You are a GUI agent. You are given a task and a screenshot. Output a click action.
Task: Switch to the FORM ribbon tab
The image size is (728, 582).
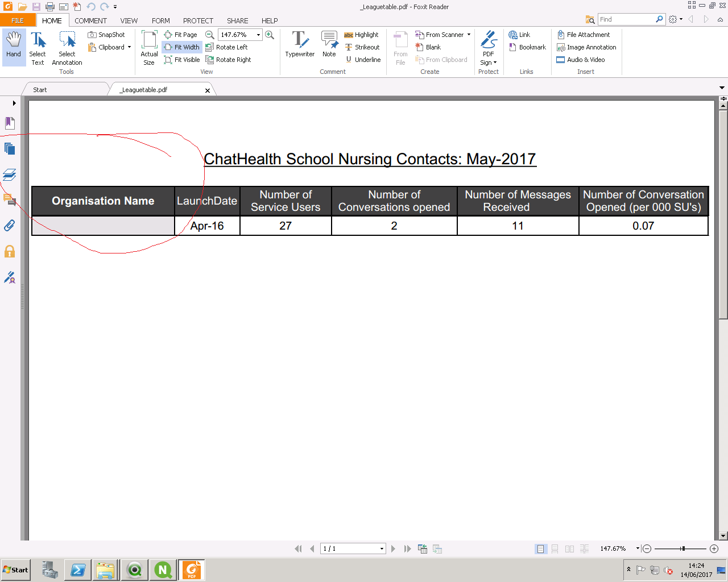pyautogui.click(x=161, y=20)
